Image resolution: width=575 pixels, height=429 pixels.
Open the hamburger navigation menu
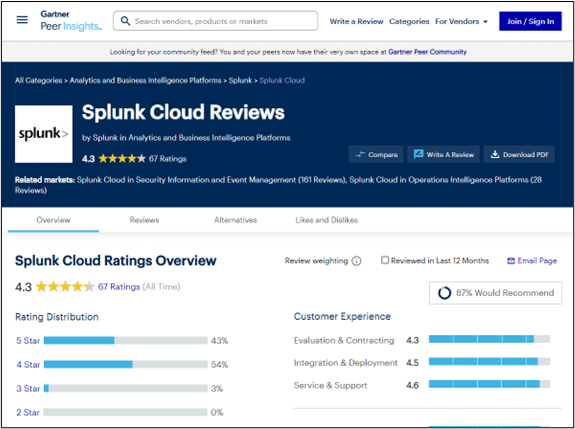coord(22,20)
